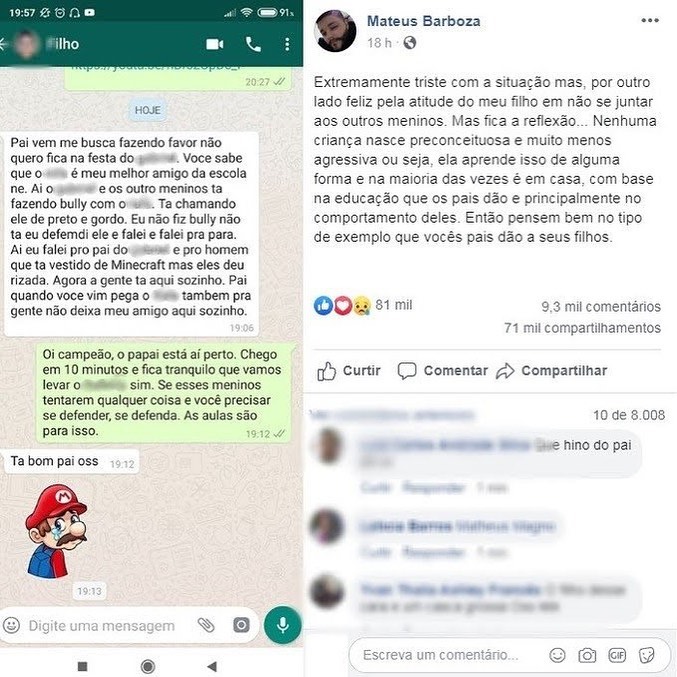Click the Digite uma mensagem field
This screenshot has width=677, height=677.
[101, 626]
